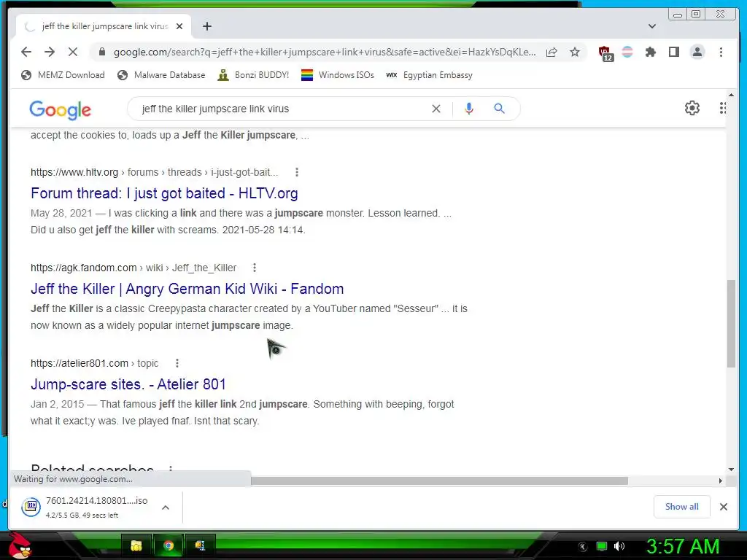Focus the Google search input field

click(x=281, y=109)
